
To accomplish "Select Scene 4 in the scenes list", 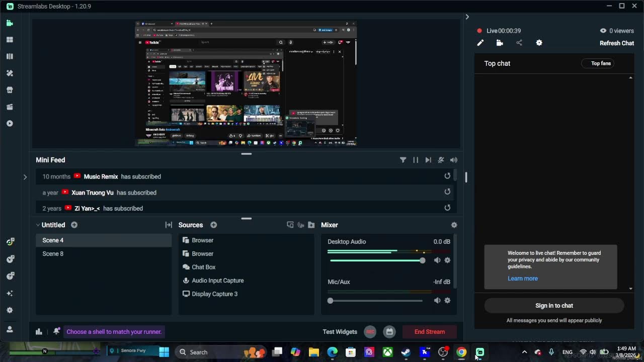I will pyautogui.click(x=104, y=240).
